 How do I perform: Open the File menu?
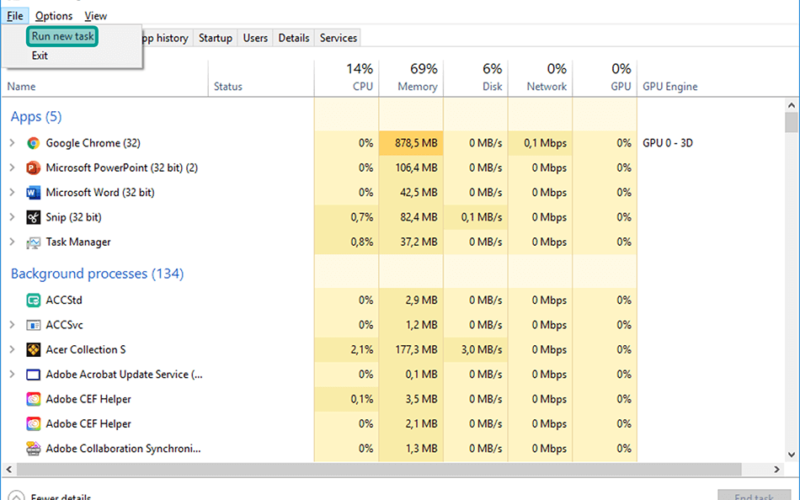(x=15, y=16)
